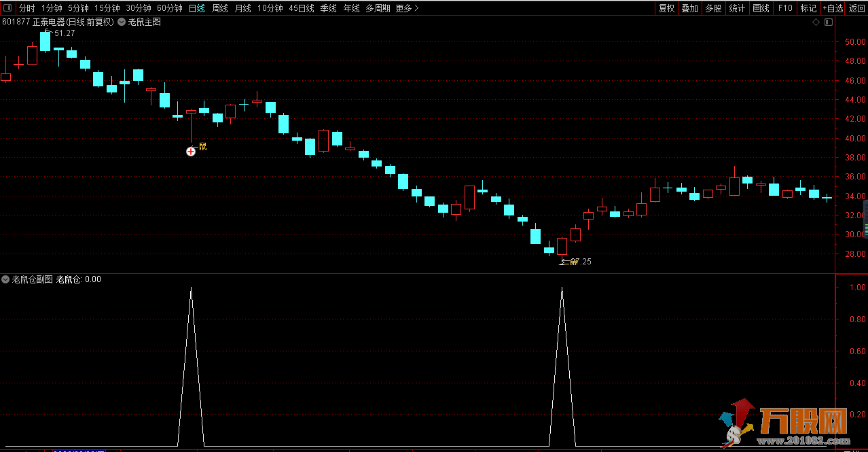Open the 更多 periods expander

[407, 8]
